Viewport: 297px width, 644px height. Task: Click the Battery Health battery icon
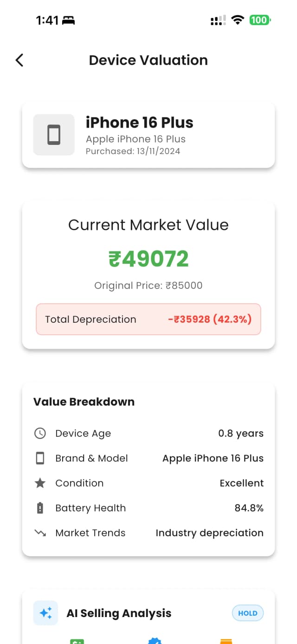40,508
